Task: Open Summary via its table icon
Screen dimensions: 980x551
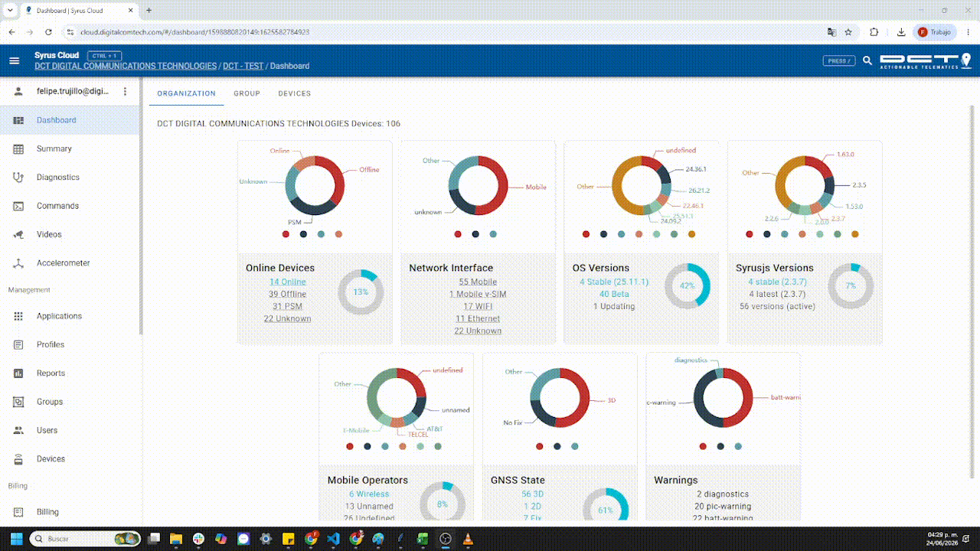Action: [19, 148]
